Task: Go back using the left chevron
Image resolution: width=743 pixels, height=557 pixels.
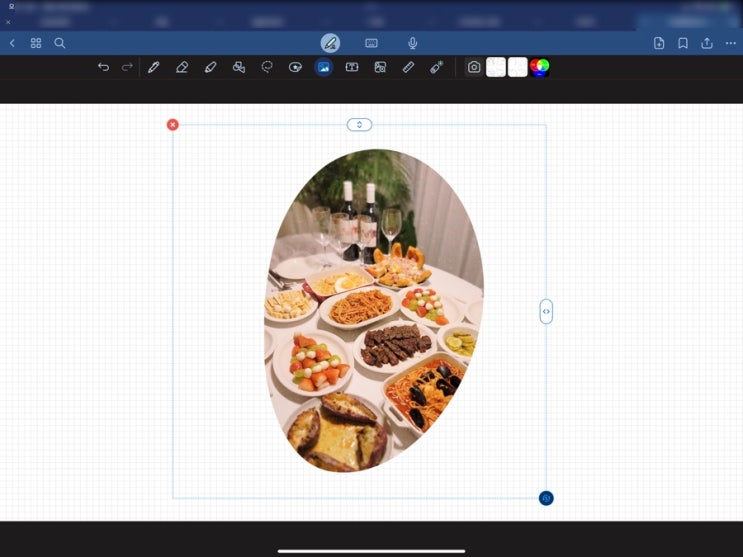Action: (12, 43)
